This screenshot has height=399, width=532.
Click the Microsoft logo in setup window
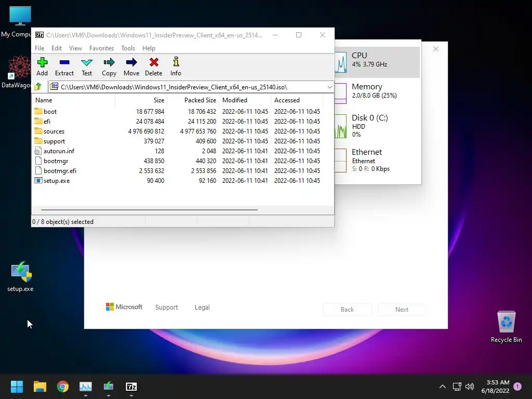pos(124,307)
